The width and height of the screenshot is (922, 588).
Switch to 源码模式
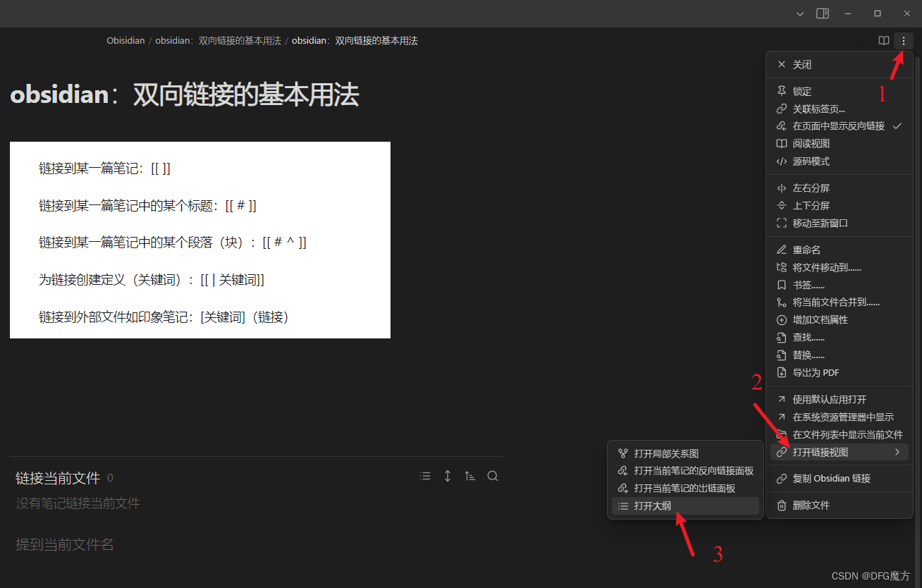pyautogui.click(x=840, y=161)
